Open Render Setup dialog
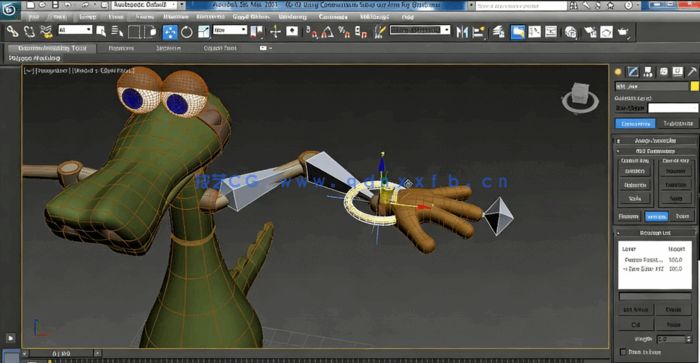The image size is (700, 363). [x=590, y=32]
